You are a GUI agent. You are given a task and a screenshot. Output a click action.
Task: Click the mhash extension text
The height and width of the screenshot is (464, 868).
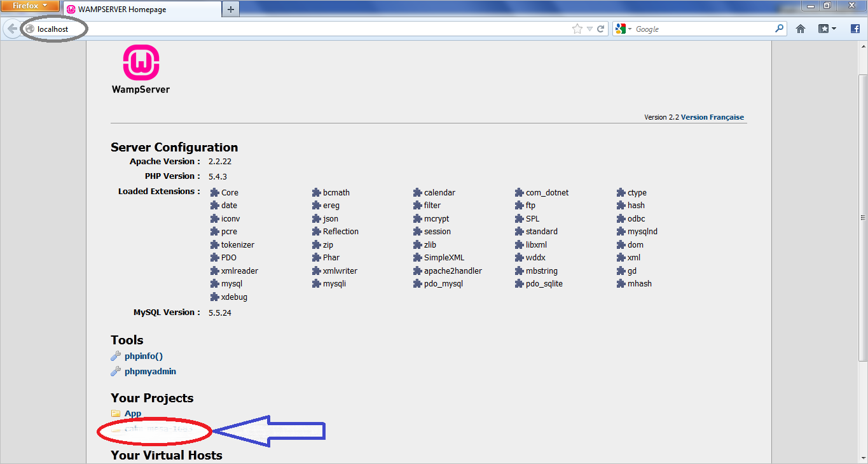[x=640, y=284]
